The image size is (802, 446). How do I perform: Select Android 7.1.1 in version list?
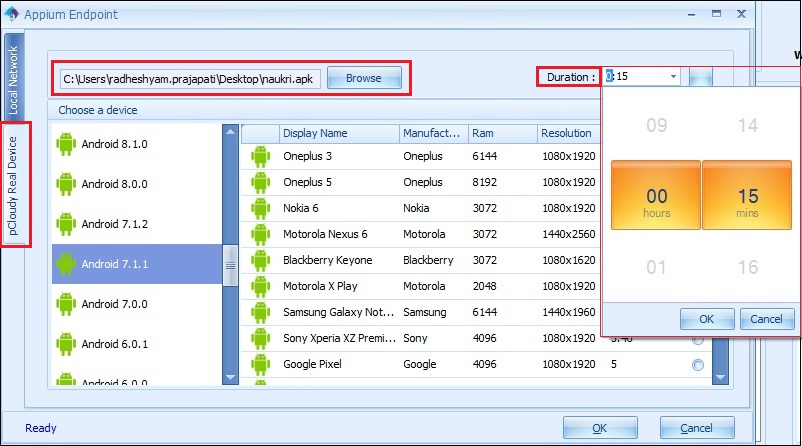(137, 264)
